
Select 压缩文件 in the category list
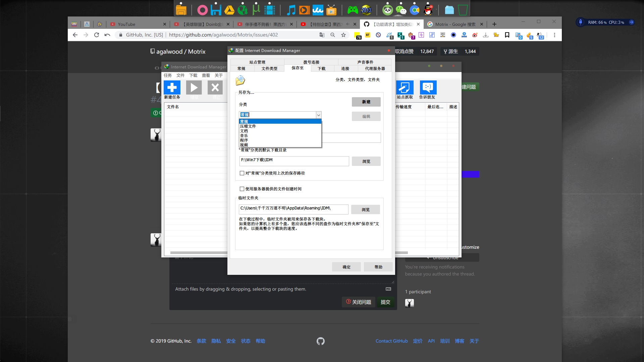tap(280, 126)
